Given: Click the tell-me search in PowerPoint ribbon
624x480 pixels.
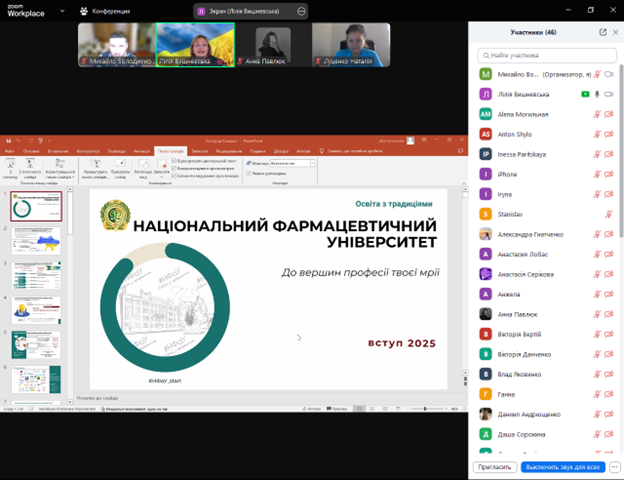Looking at the screenshot, I should point(351,151).
